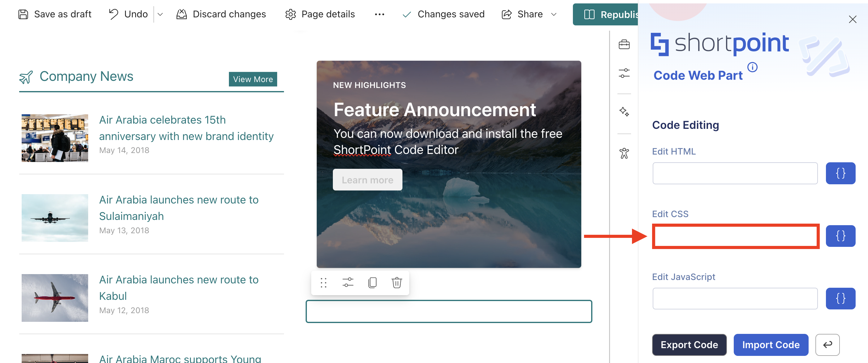
Task: Click the sparkle AI icon in side rail
Action: point(624,112)
